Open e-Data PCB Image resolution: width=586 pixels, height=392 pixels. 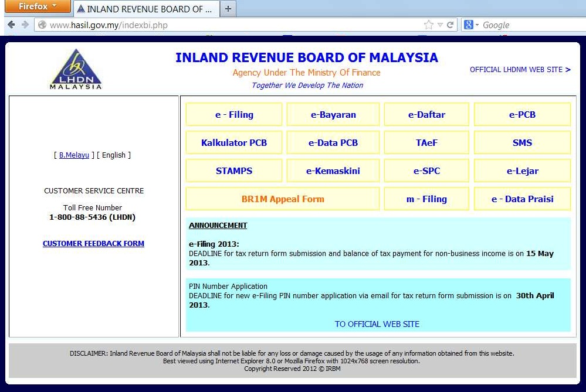click(333, 142)
